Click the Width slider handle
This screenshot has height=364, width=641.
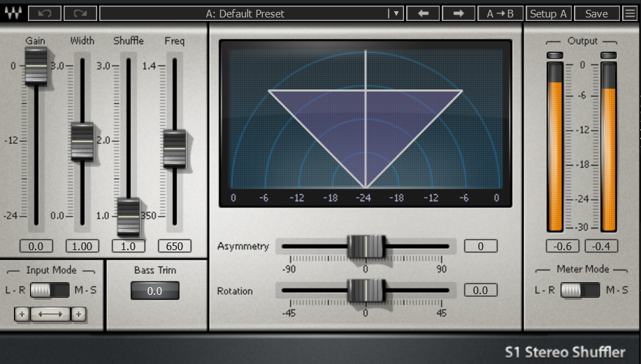[x=82, y=141]
